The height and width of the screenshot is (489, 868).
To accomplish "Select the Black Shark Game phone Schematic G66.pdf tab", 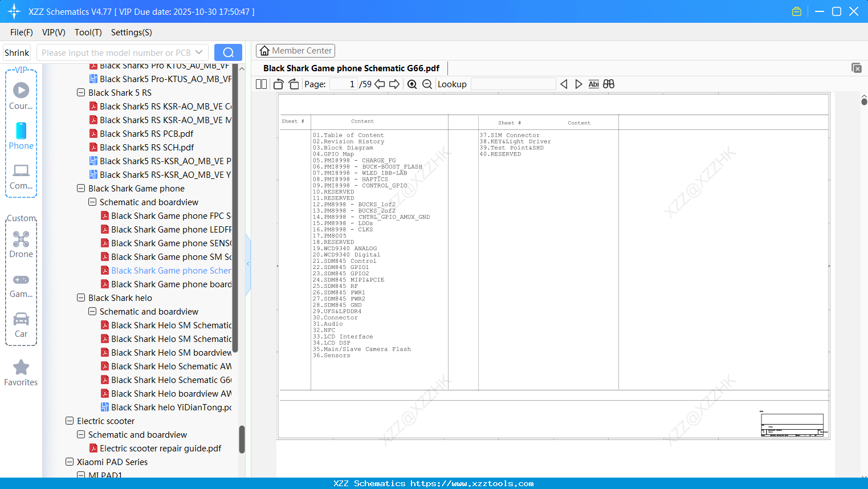I will pyautogui.click(x=351, y=68).
